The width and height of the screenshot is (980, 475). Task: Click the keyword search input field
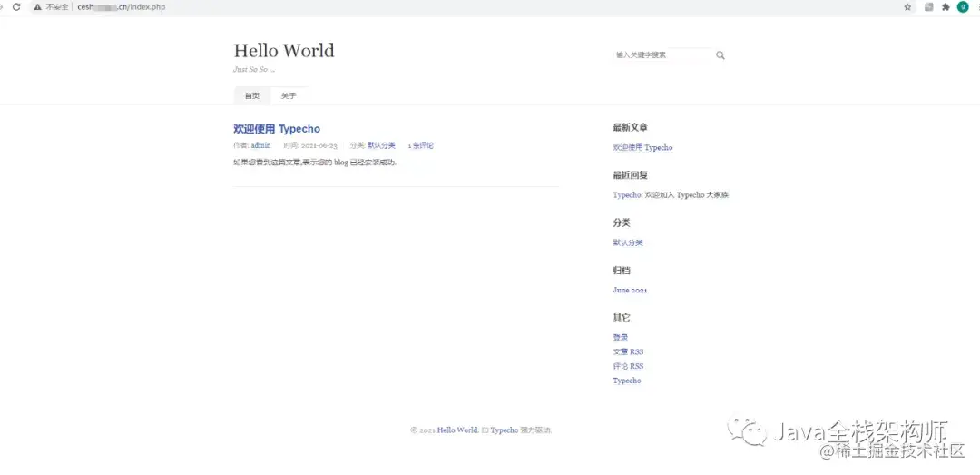(663, 55)
